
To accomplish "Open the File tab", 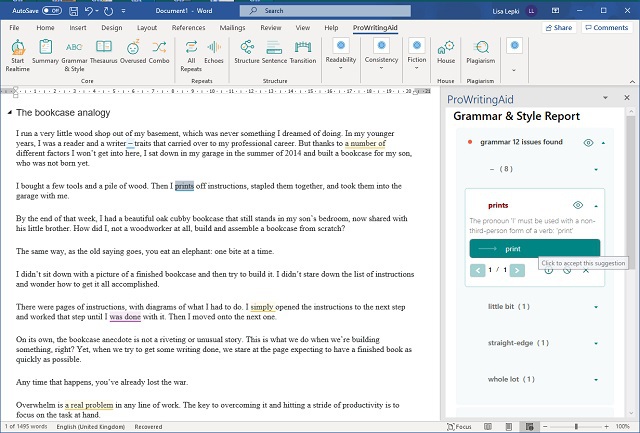I will tap(14, 28).
